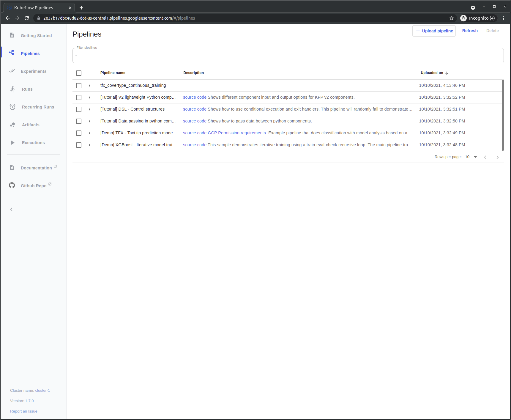The image size is (511, 420).
Task: Collapse the side navigation panel
Action: coord(11,209)
